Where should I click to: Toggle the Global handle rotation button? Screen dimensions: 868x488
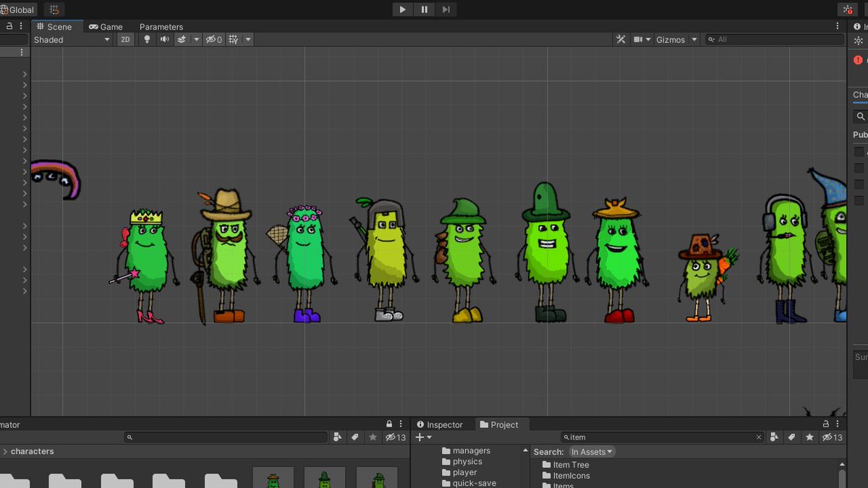click(17, 10)
